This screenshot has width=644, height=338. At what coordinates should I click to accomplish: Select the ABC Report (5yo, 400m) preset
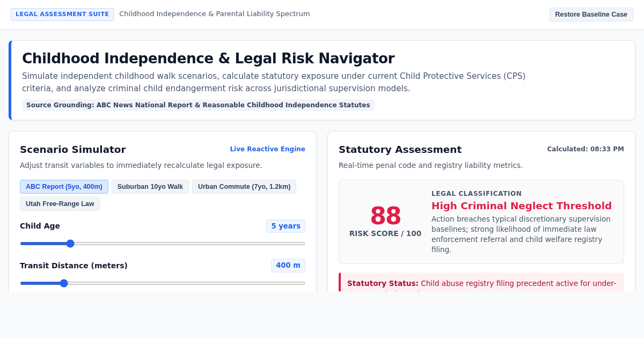[x=64, y=187]
